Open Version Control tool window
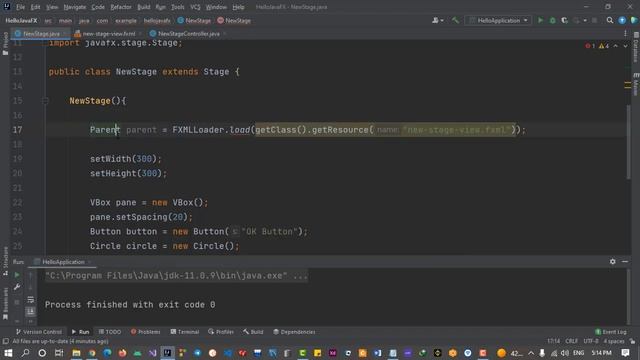The height and width of the screenshot is (360, 640). pos(39,332)
